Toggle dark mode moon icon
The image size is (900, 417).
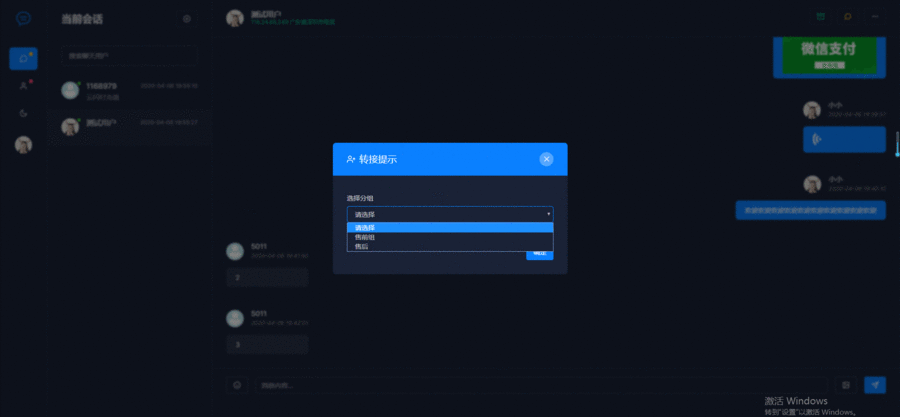coord(23,113)
